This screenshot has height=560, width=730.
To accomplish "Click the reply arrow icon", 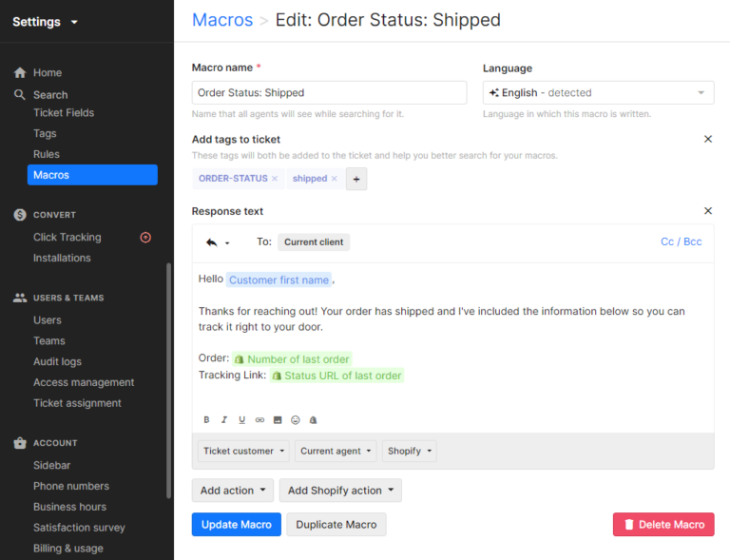I will tap(212, 242).
